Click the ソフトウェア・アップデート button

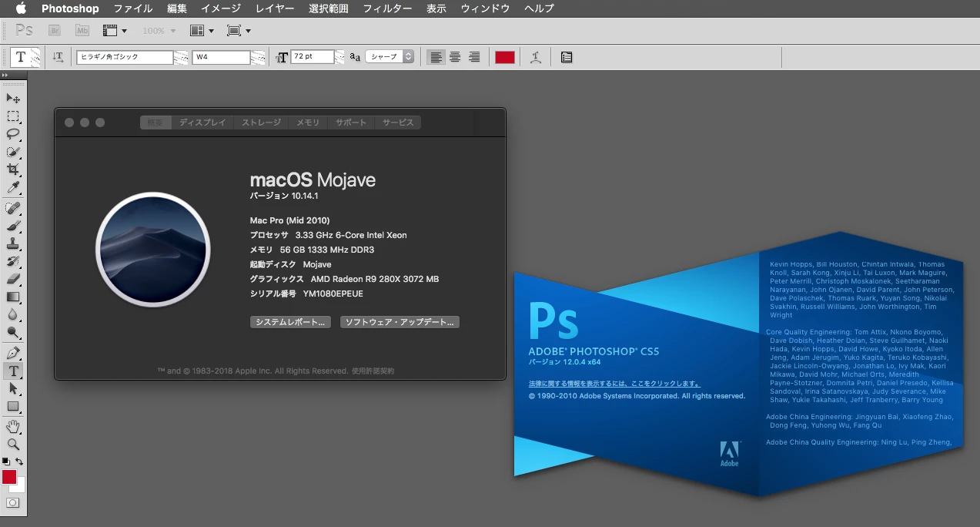(x=400, y=322)
